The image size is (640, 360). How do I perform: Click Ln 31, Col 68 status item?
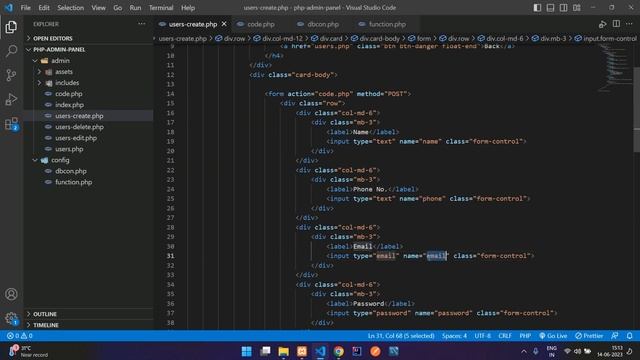pyautogui.click(x=401, y=336)
